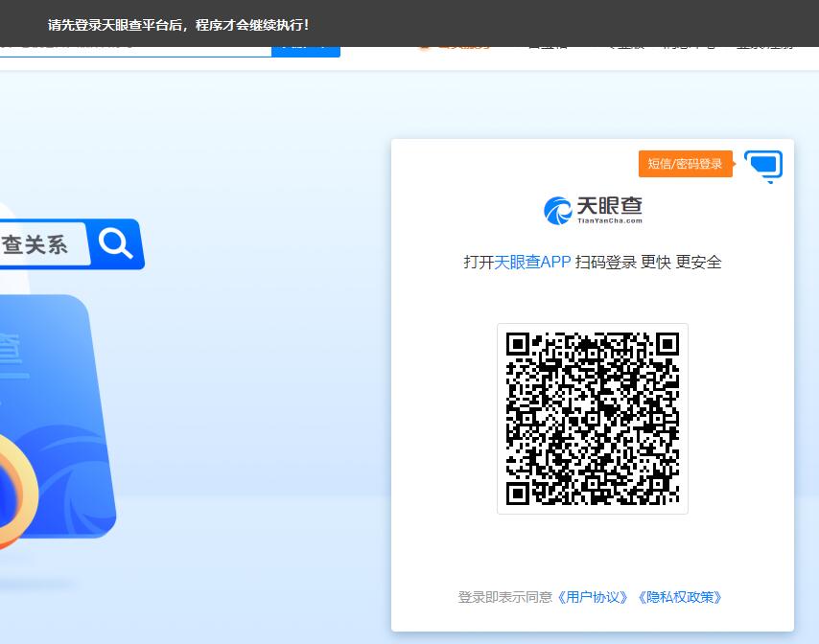819x644 pixels.
Task: Click the 请先登录天眼查平台后 notification message
Action: pos(178,25)
